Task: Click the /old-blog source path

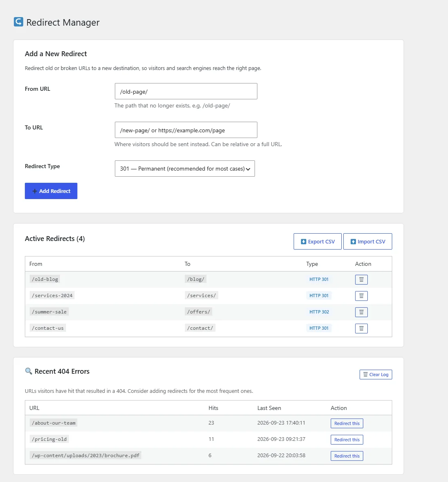Action: 45,279
